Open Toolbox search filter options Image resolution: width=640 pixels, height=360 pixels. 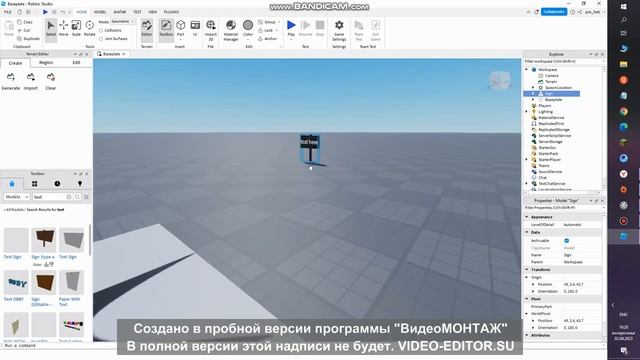(x=86, y=197)
